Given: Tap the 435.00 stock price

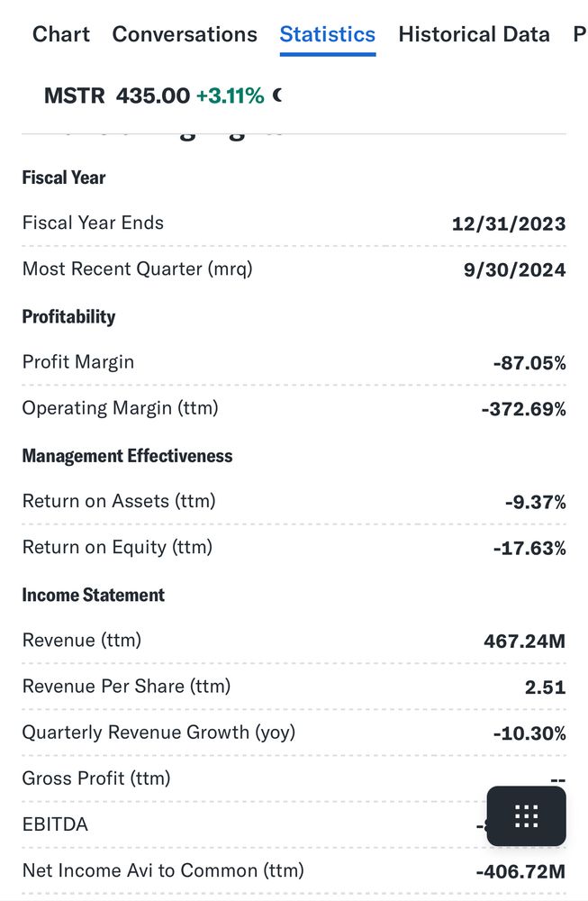Looking at the screenshot, I should click(x=153, y=96).
